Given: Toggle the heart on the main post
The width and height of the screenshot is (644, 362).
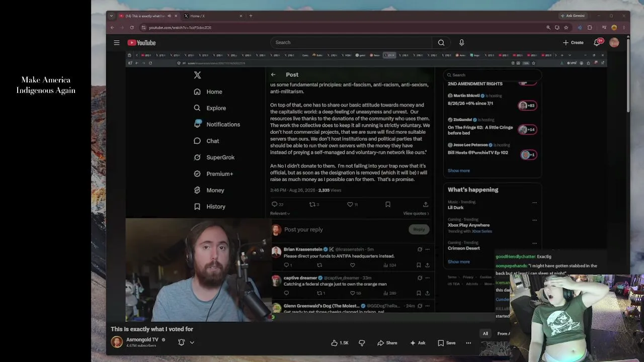Looking at the screenshot, I should pyautogui.click(x=350, y=204).
